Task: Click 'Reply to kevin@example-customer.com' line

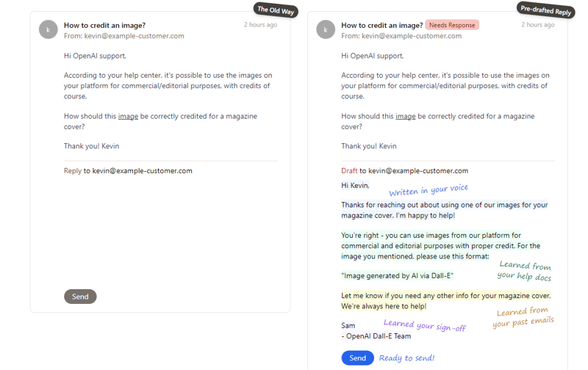Action: [x=128, y=171]
